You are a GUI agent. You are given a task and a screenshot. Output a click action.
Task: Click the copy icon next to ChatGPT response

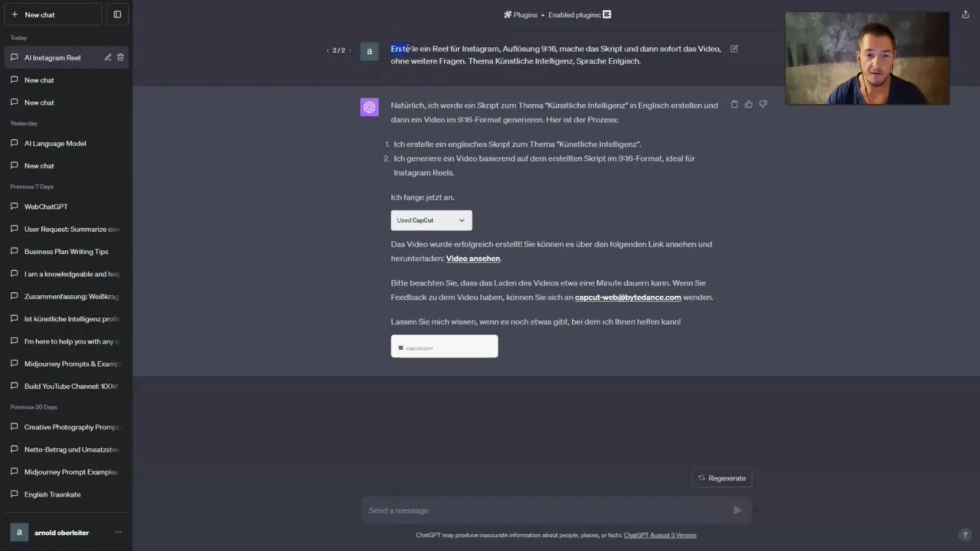(734, 104)
